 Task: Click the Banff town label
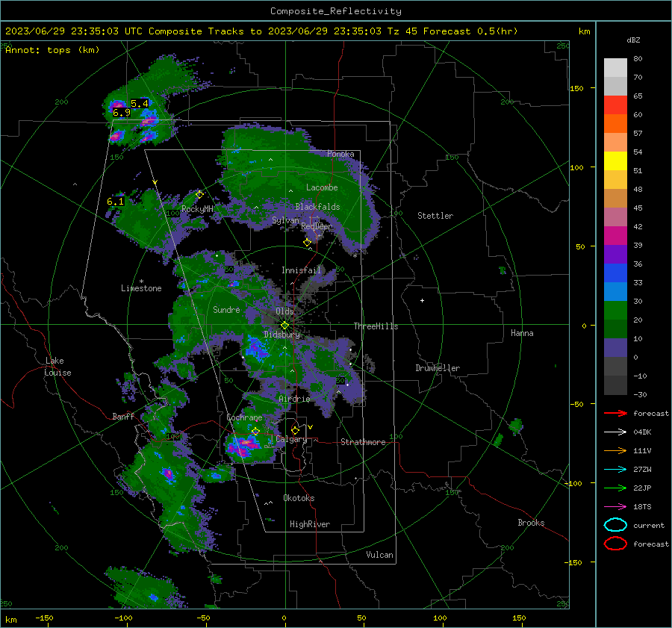click(123, 416)
